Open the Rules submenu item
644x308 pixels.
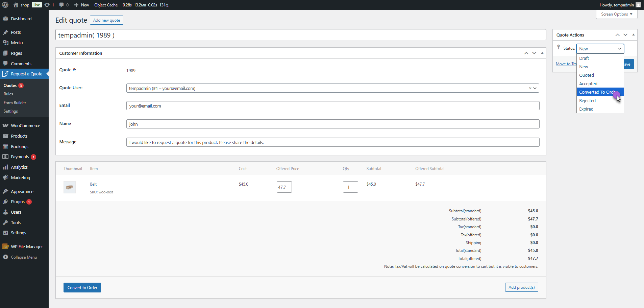pos(8,94)
